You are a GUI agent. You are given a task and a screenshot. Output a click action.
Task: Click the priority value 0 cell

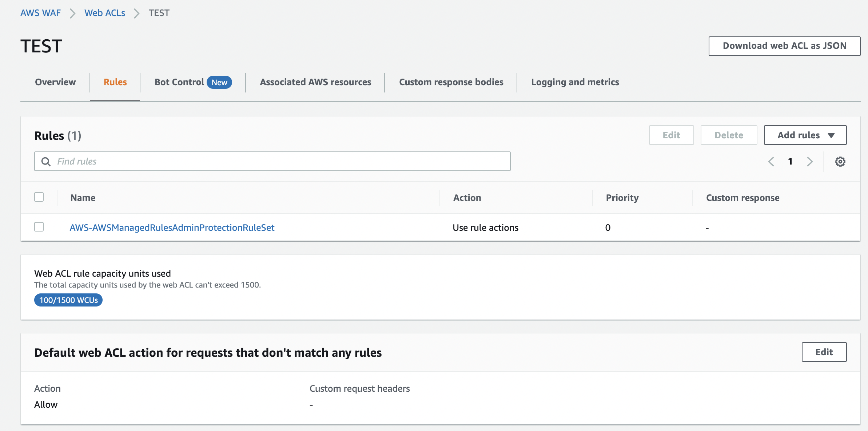[608, 228]
